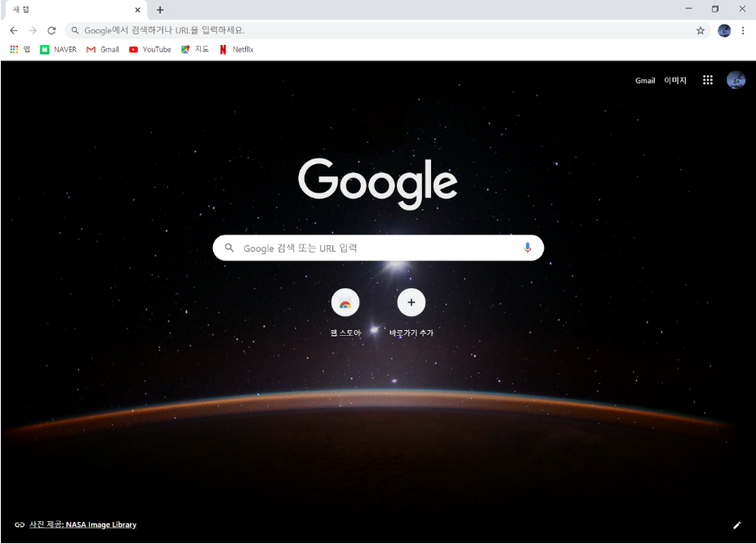756x544 pixels.
Task: Open the Google apps grid icon
Action: click(x=707, y=80)
